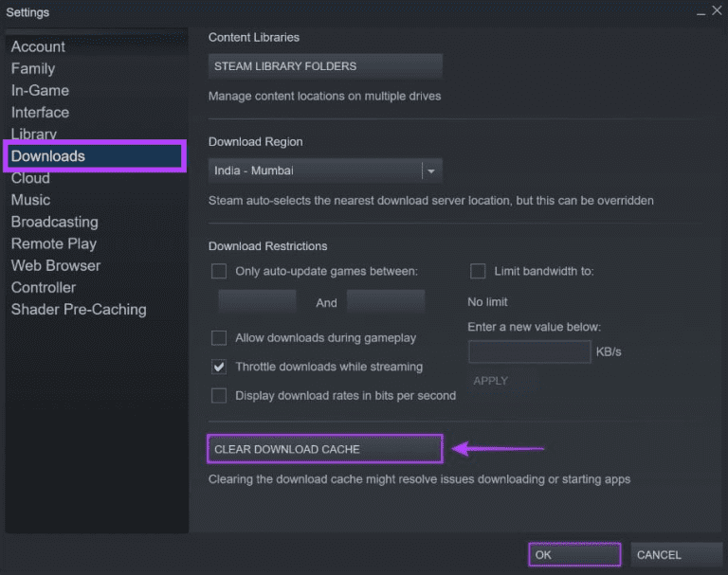Open the Shader Pre-Caching settings section
This screenshot has height=575, width=728.
tap(79, 309)
